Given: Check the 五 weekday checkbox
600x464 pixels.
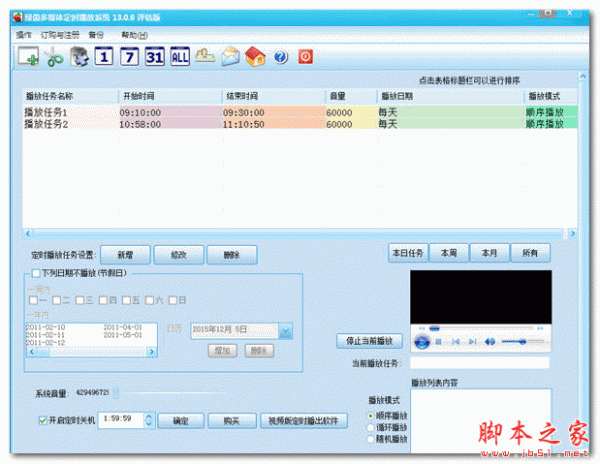Looking at the screenshot, I should coord(126,300).
